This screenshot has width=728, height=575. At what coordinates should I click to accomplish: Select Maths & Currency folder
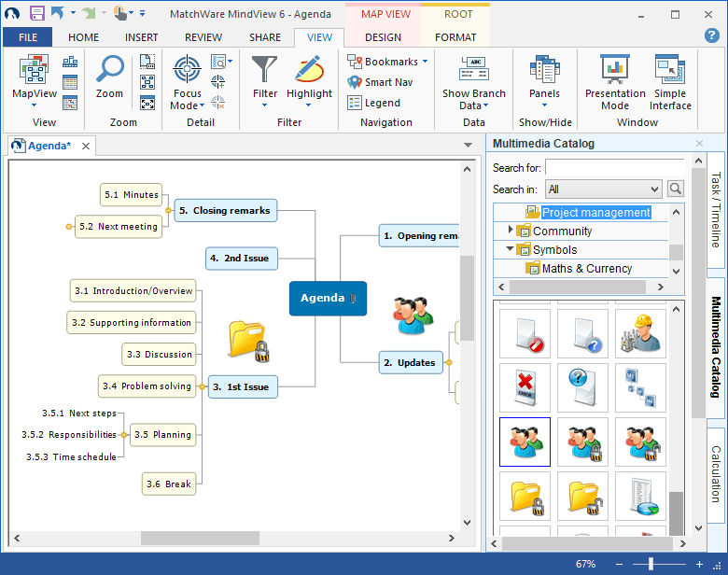click(x=587, y=269)
